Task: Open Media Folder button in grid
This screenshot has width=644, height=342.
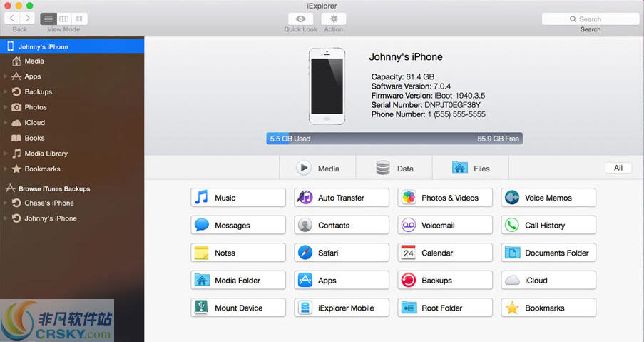Action: tap(237, 281)
